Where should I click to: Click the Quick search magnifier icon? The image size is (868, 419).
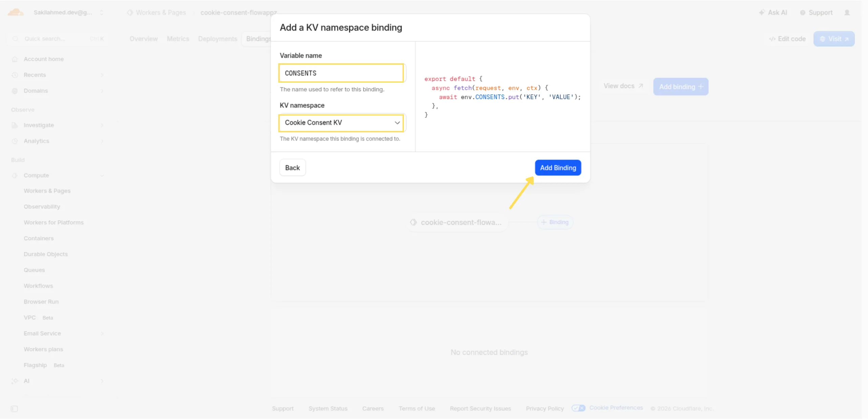pos(15,39)
